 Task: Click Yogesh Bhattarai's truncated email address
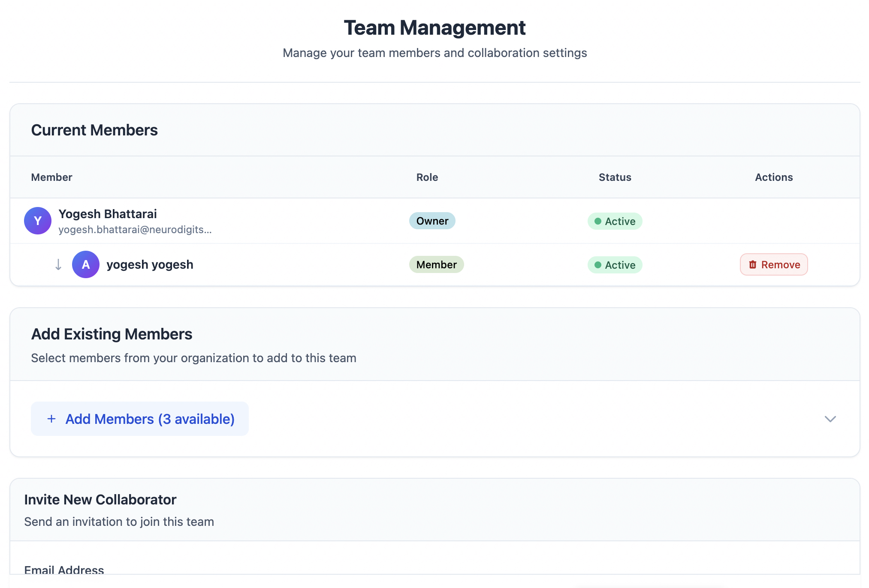[x=135, y=230]
